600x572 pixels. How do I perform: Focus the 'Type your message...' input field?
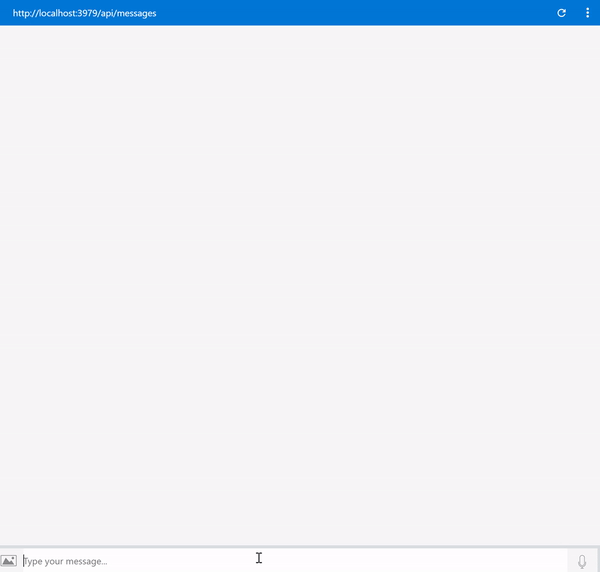coord(295,561)
